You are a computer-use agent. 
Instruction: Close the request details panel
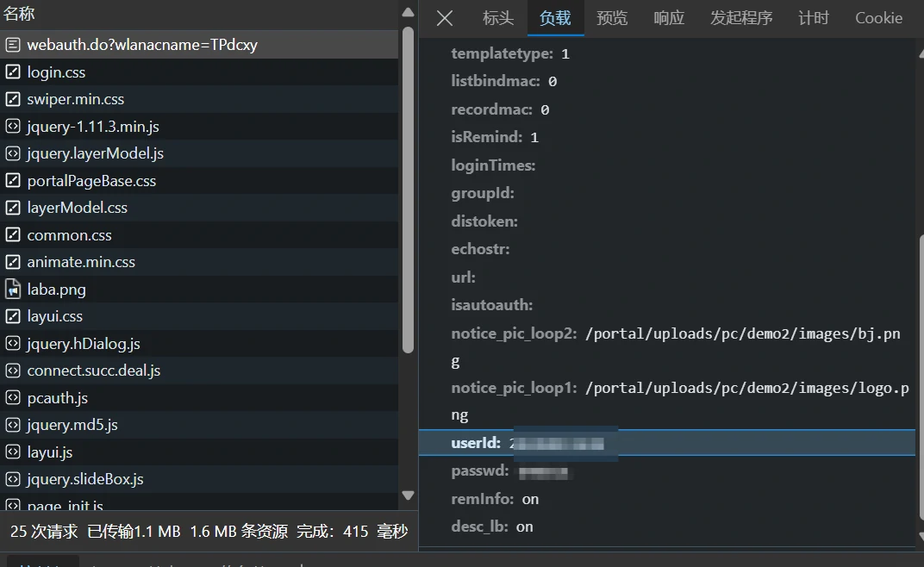point(445,18)
